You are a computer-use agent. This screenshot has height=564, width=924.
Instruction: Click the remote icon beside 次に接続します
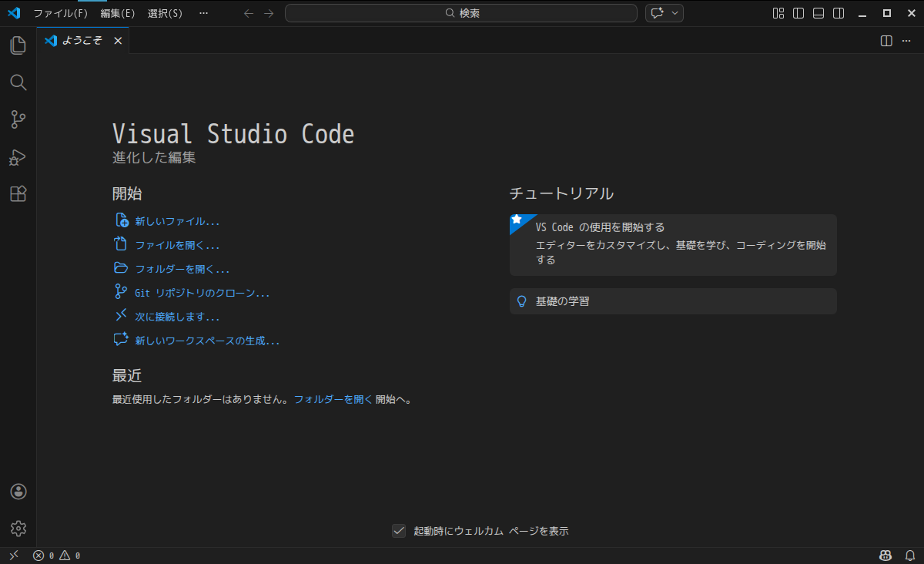(x=121, y=315)
